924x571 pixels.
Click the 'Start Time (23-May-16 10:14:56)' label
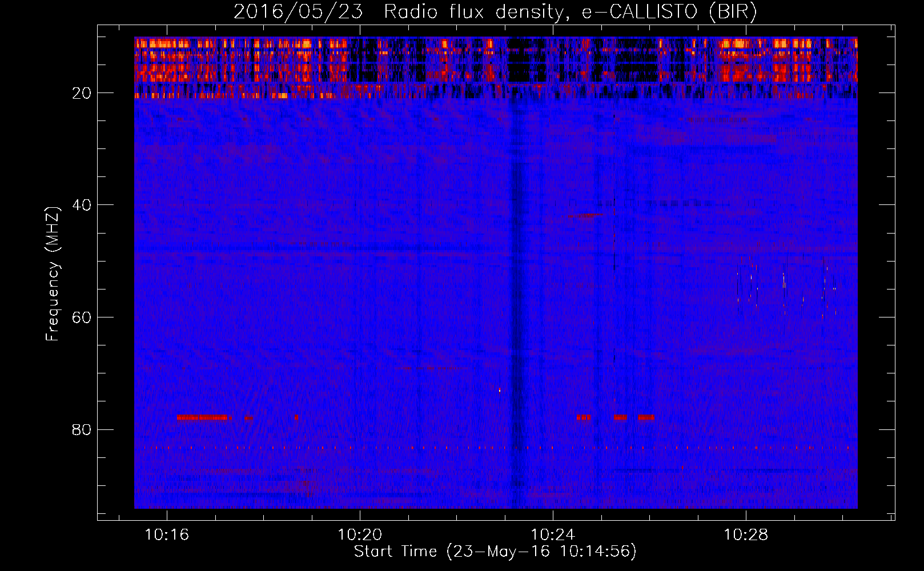[495, 552]
